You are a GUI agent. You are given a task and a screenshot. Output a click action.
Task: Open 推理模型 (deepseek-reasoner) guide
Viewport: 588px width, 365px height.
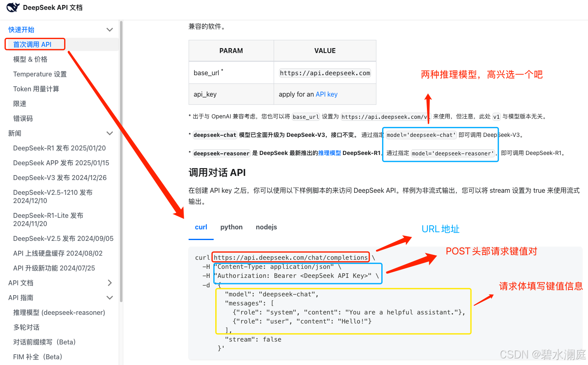point(59,312)
